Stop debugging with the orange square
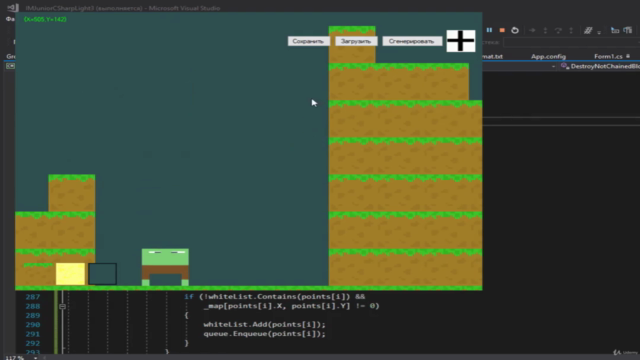This screenshot has height=360, width=640. click(x=502, y=30)
